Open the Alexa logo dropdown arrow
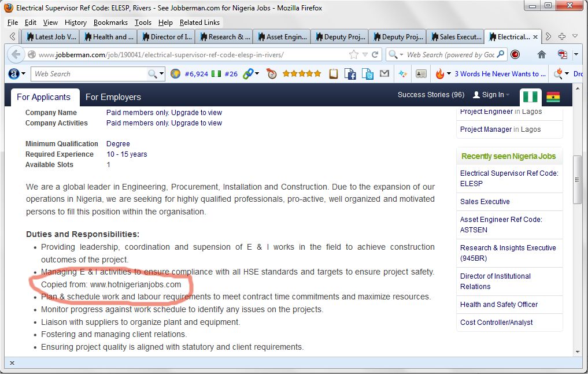This screenshot has width=588, height=374. click(23, 73)
